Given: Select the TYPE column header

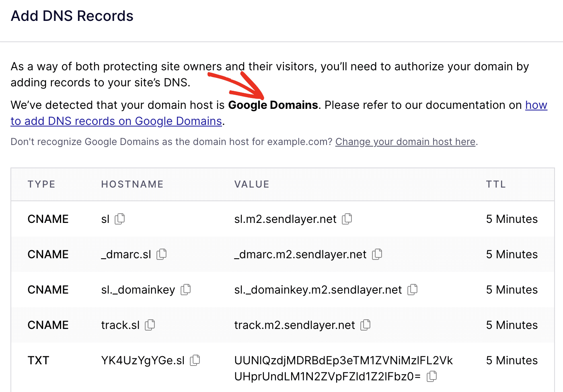Looking at the screenshot, I should click(41, 184).
